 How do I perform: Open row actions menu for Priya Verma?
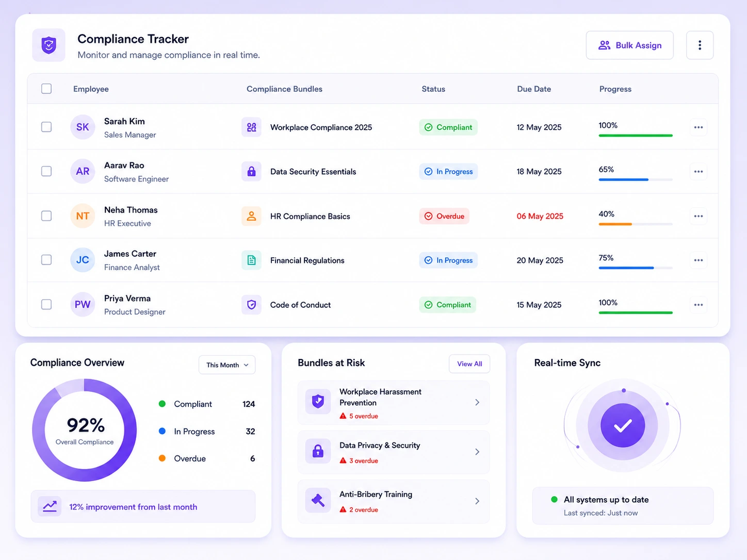[x=699, y=305]
